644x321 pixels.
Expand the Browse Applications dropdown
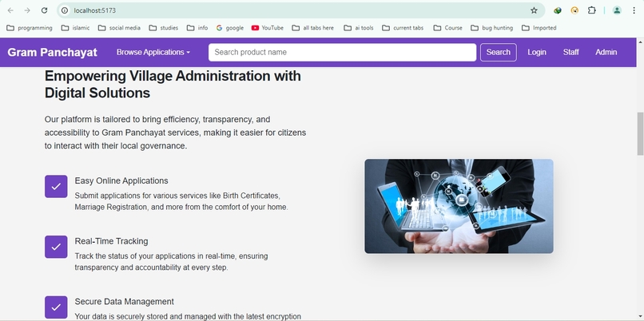click(153, 52)
